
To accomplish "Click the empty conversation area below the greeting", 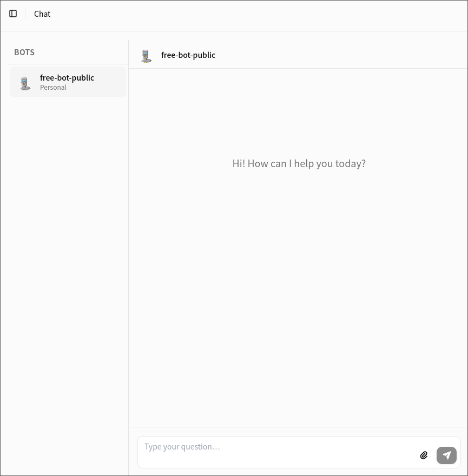I will (x=299, y=297).
